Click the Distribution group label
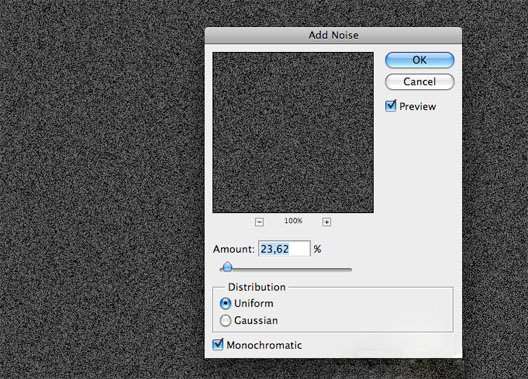The image size is (528, 379). point(257,287)
